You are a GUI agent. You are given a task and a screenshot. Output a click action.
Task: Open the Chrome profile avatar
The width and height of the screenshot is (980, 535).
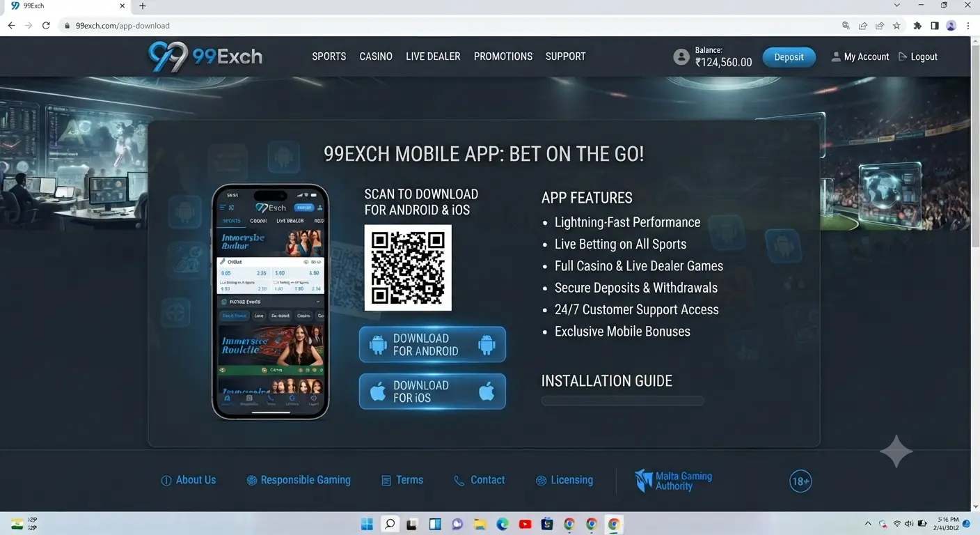(x=951, y=26)
